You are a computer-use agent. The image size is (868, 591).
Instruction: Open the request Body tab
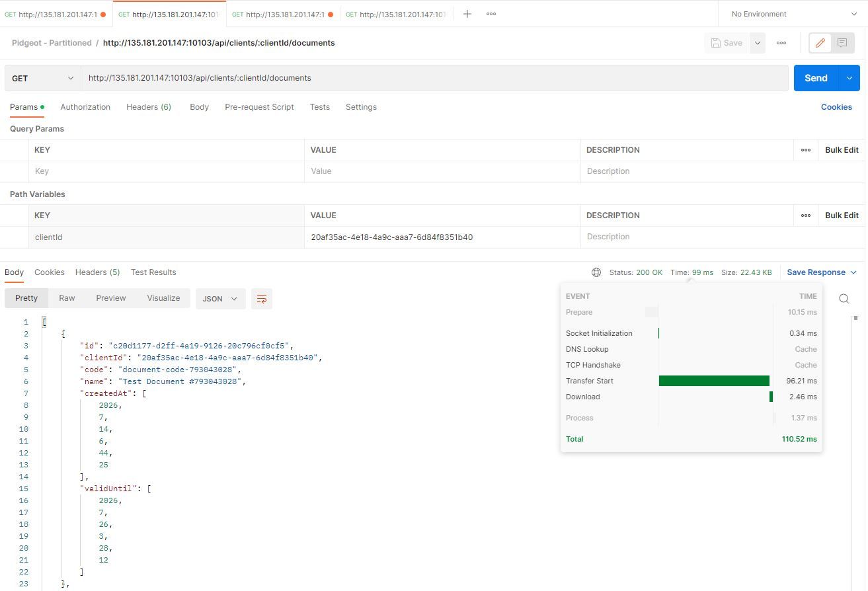(199, 107)
